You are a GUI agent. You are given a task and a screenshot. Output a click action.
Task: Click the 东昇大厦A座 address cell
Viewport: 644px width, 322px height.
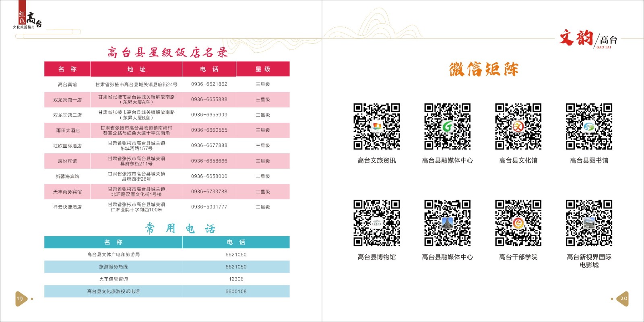[136, 100]
